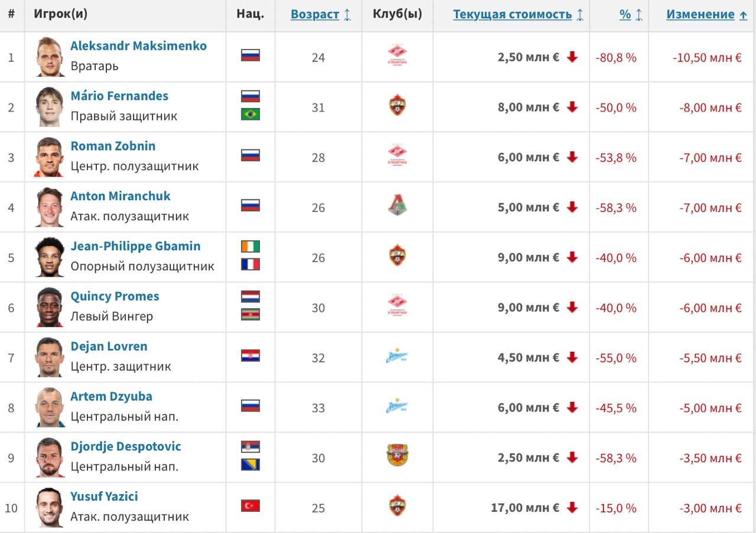Sort table by Возраст column
Screen dimensions: 756x533
coord(315,15)
